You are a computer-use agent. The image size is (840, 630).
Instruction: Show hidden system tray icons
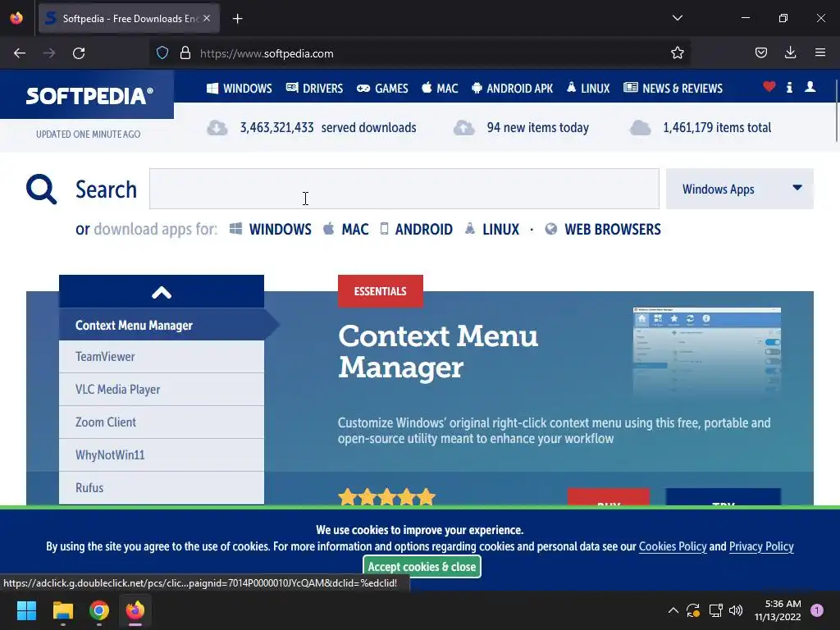(x=673, y=610)
